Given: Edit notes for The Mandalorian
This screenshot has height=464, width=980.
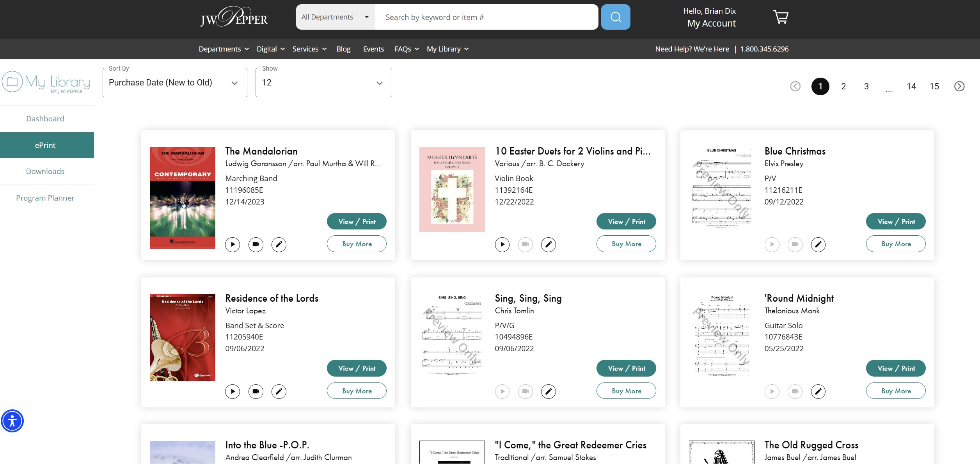Looking at the screenshot, I should click(279, 244).
